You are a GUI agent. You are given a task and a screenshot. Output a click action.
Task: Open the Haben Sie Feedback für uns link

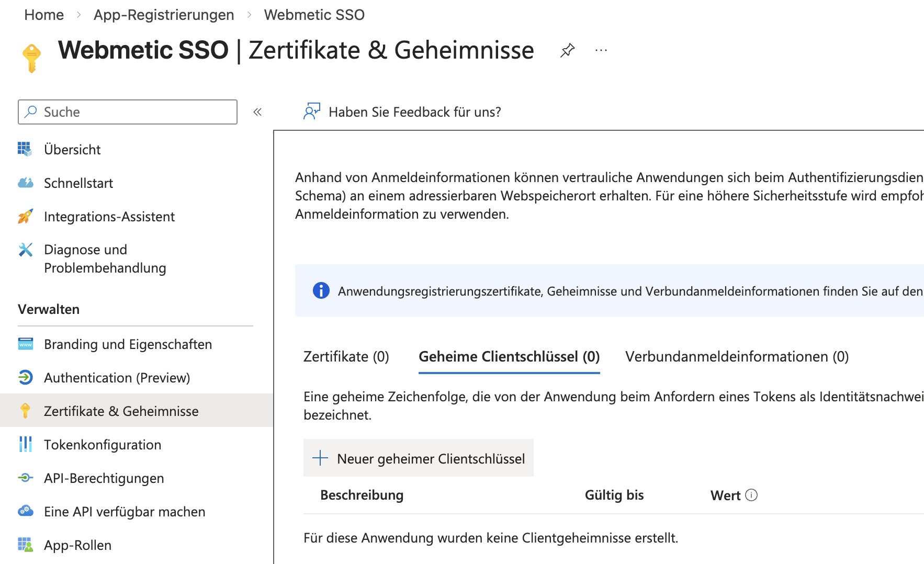[414, 111]
